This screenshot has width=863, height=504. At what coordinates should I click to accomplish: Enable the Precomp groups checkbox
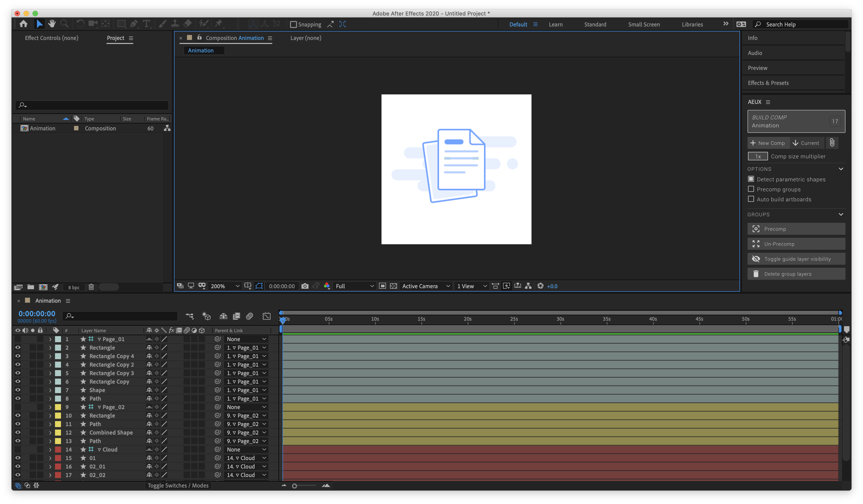click(751, 189)
